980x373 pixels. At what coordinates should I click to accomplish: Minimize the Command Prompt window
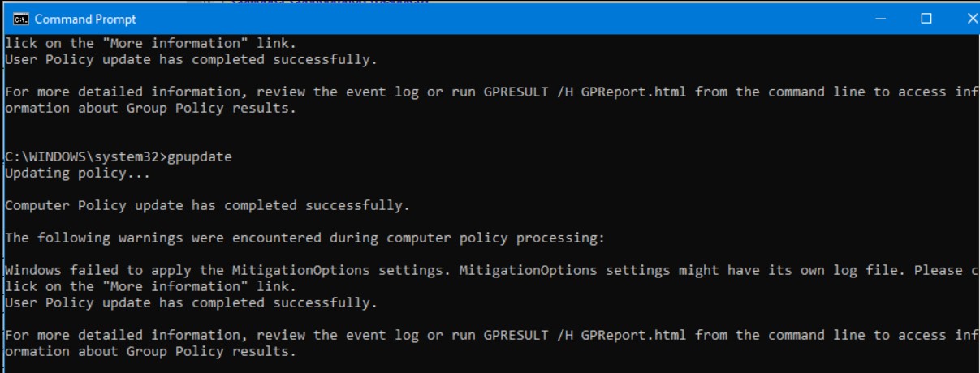click(881, 19)
